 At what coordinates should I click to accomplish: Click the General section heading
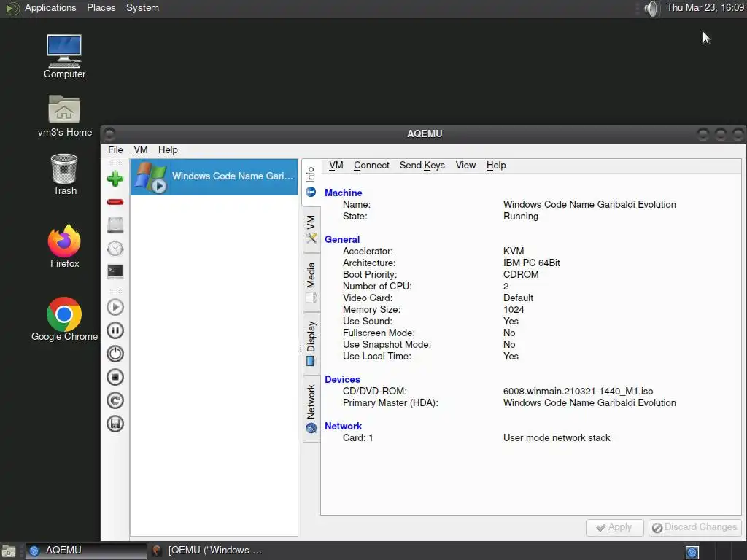pyautogui.click(x=342, y=239)
